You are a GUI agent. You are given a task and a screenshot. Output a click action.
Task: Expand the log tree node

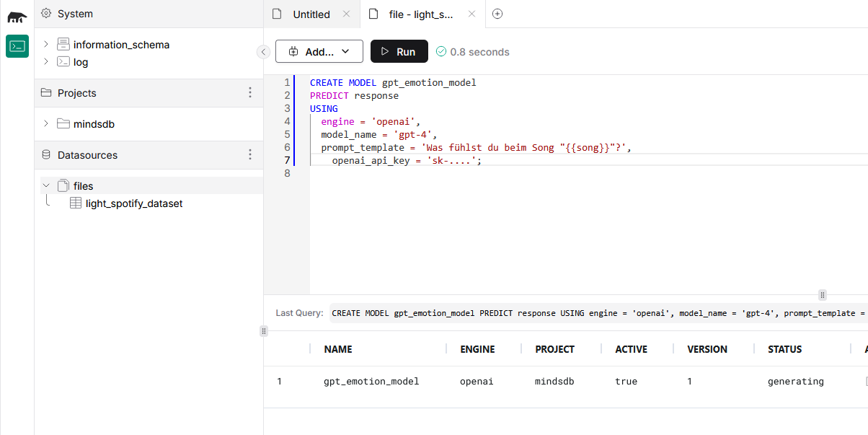[46, 61]
